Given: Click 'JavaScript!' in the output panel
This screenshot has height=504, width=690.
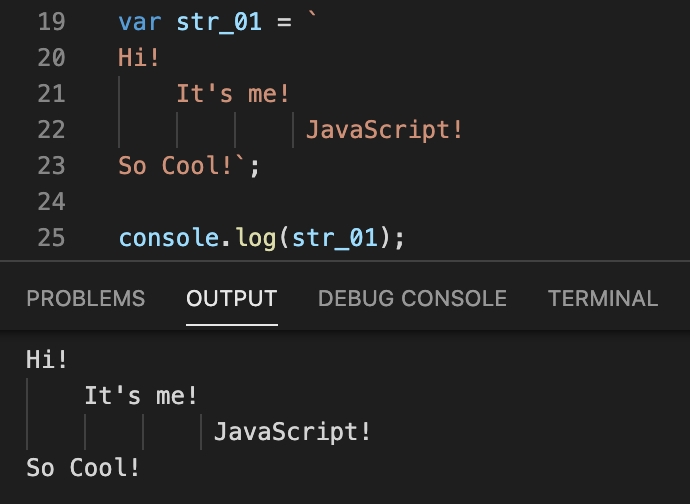Looking at the screenshot, I should (x=292, y=432).
